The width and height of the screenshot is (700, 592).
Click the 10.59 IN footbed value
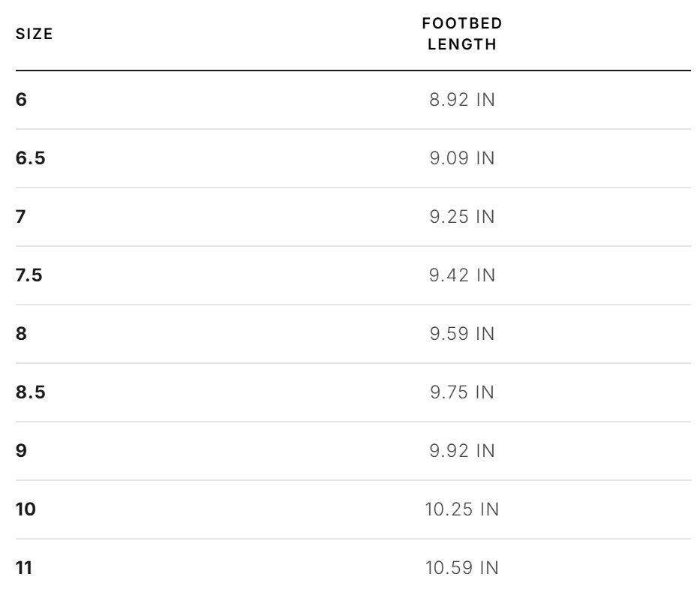[x=462, y=568]
